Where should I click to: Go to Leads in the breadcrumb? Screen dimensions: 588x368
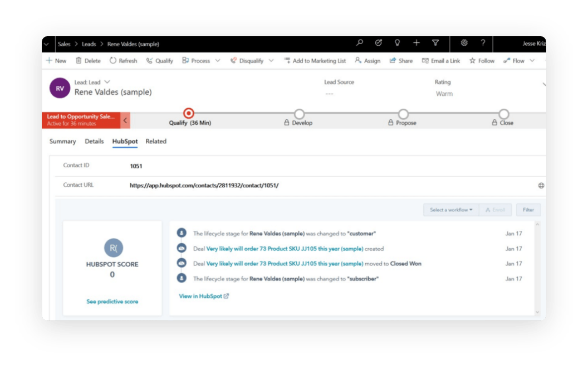(x=89, y=44)
